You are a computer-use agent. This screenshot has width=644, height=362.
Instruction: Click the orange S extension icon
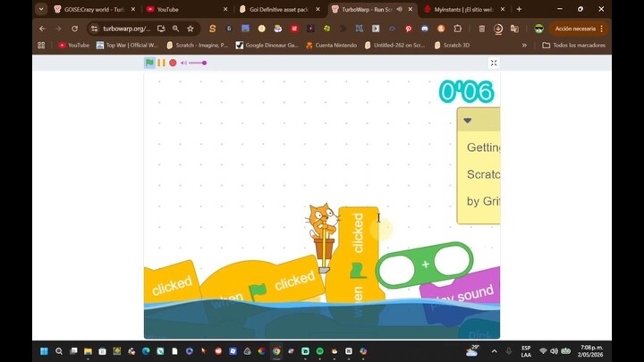click(x=212, y=29)
